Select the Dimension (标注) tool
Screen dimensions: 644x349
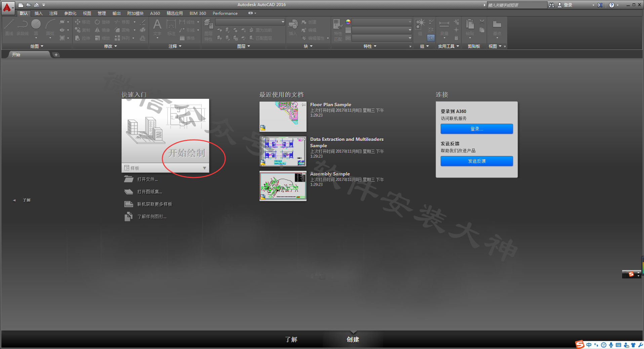click(x=171, y=27)
